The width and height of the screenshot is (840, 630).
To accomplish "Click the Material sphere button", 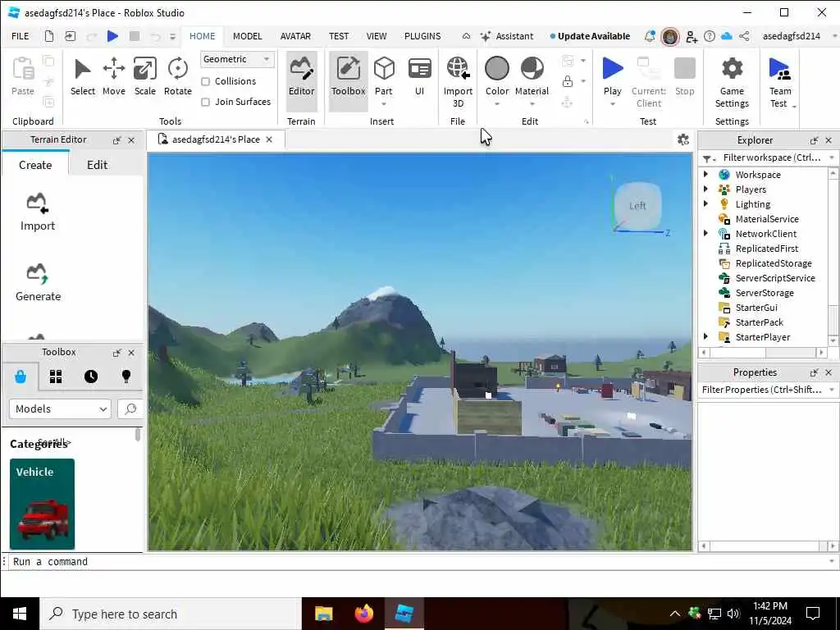I will coord(532,68).
